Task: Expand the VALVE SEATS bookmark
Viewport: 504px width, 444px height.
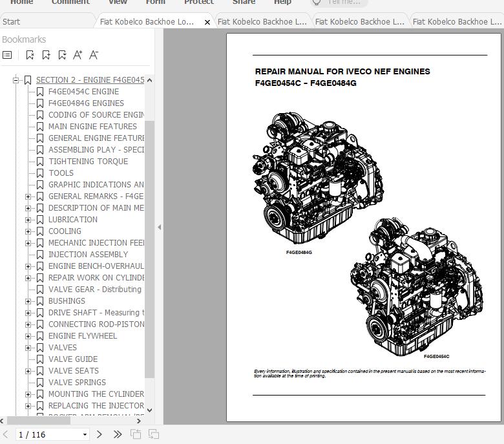Action: pos(28,371)
